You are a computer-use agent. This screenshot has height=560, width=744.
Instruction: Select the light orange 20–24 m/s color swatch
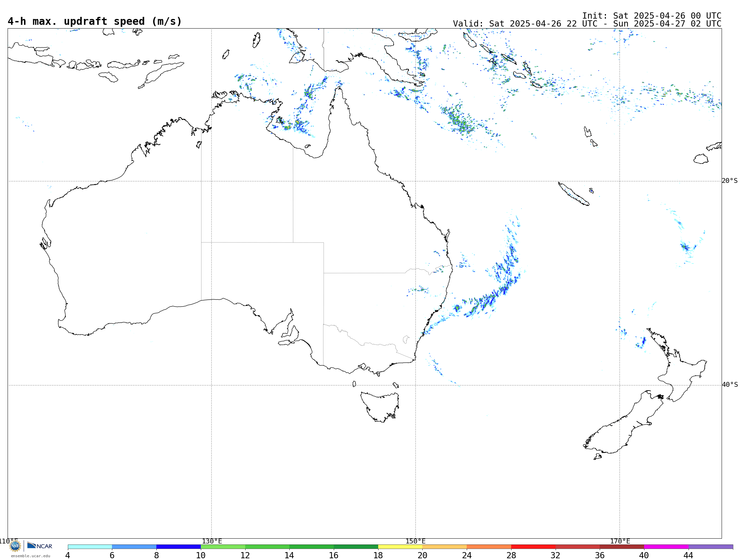click(445, 547)
